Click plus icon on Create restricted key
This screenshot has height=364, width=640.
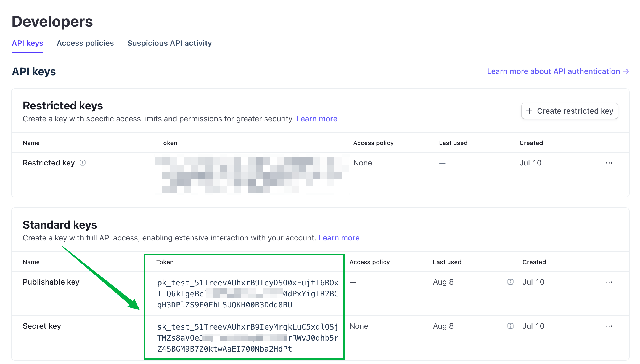coord(529,111)
